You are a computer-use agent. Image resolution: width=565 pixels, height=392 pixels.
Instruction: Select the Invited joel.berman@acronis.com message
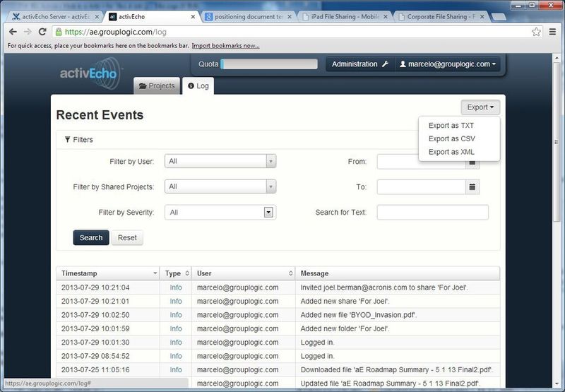(x=384, y=287)
